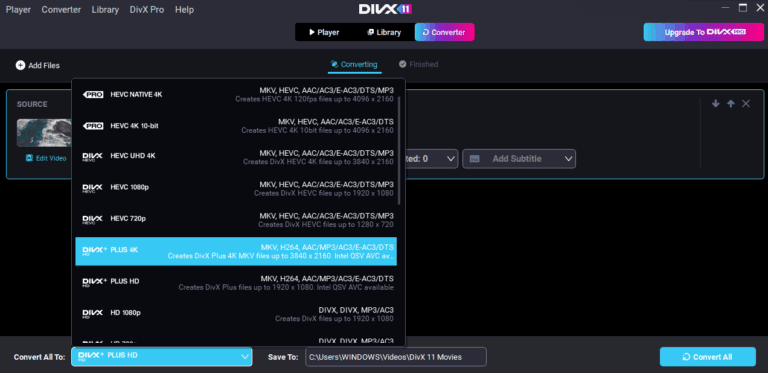Select the Converter mode tab
The width and height of the screenshot is (768, 373).
click(x=444, y=32)
